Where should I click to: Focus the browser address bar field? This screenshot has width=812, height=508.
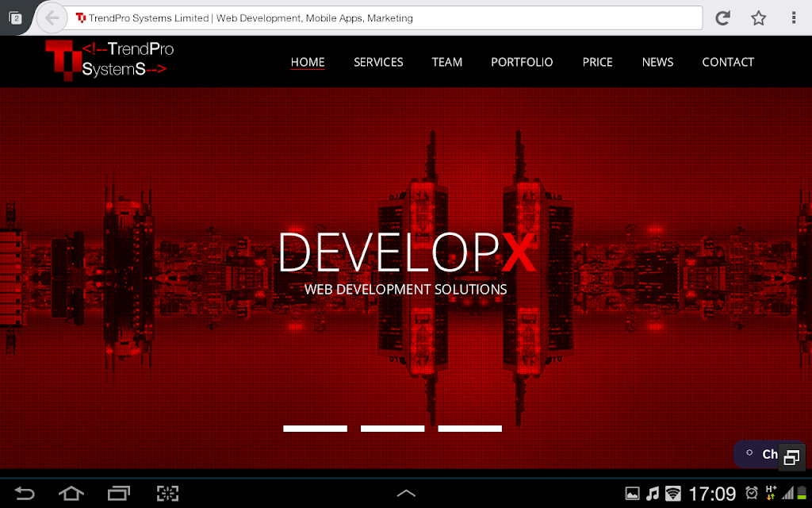coord(385,18)
